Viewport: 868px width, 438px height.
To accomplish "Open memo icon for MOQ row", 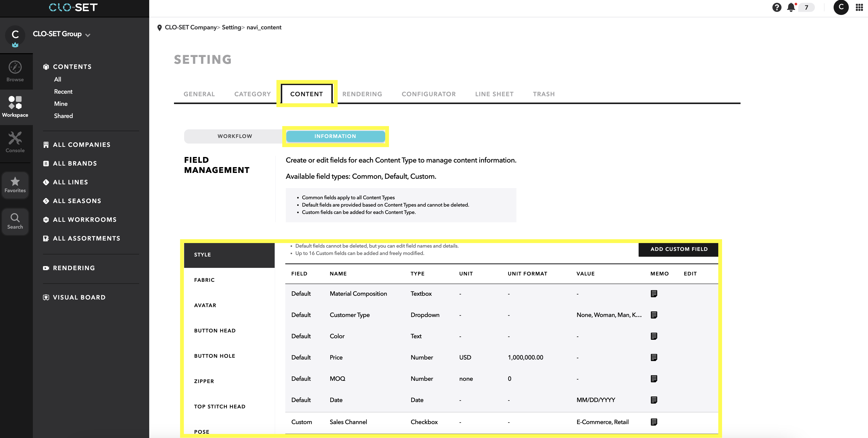I will click(x=654, y=379).
